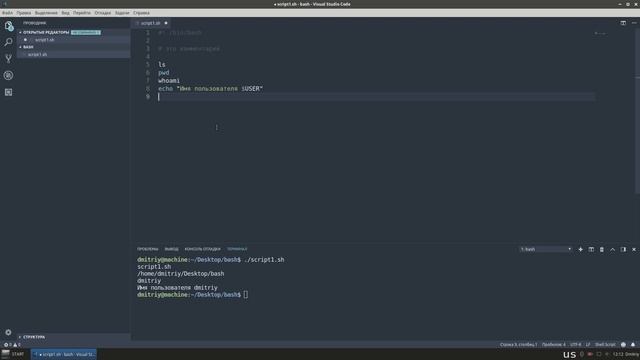
Task: Create a new terminal with plus icon
Action: point(580,249)
